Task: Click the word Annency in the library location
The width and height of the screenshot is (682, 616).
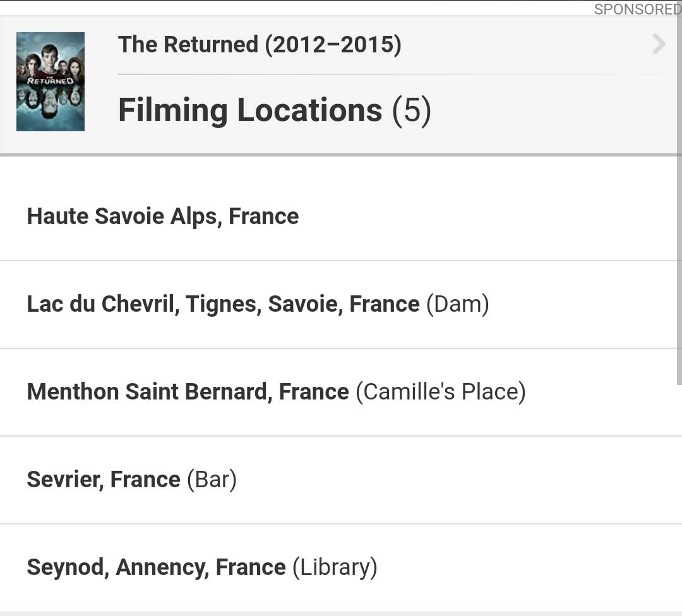Action: [162, 567]
